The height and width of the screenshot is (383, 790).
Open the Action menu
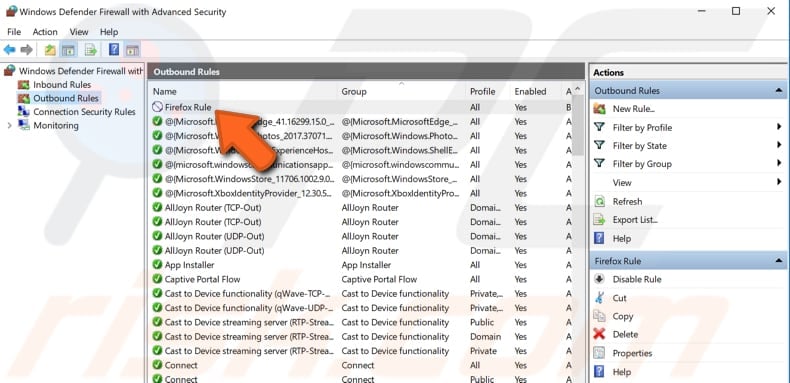coord(45,32)
